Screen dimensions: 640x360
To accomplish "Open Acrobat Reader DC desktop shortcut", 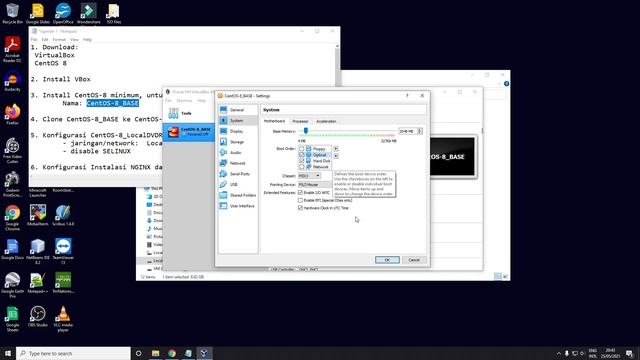I will point(12,49).
